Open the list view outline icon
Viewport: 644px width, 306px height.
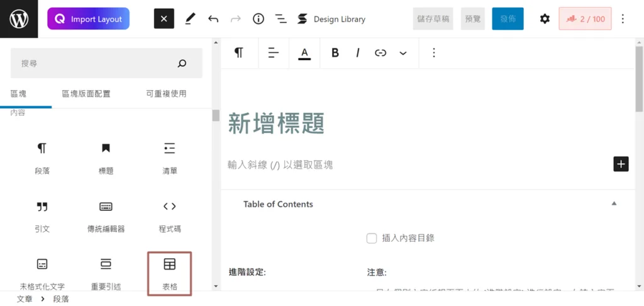pyautogui.click(x=281, y=19)
